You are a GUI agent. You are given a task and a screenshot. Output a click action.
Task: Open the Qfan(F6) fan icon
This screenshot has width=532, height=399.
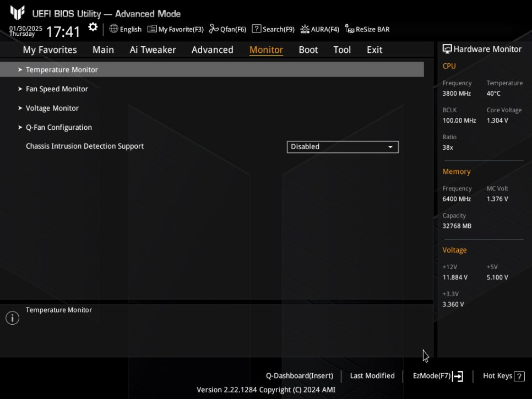214,29
